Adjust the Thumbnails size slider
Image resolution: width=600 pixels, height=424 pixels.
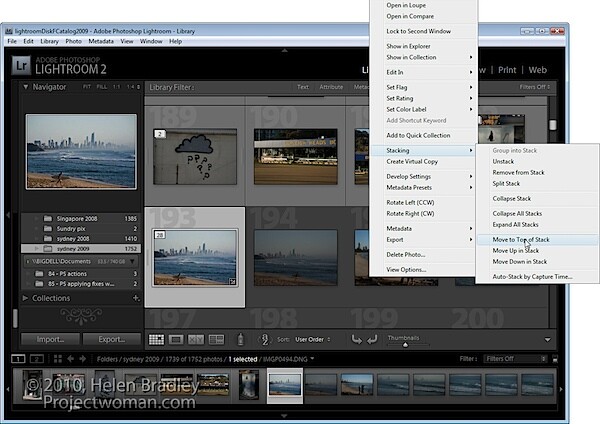click(405, 345)
